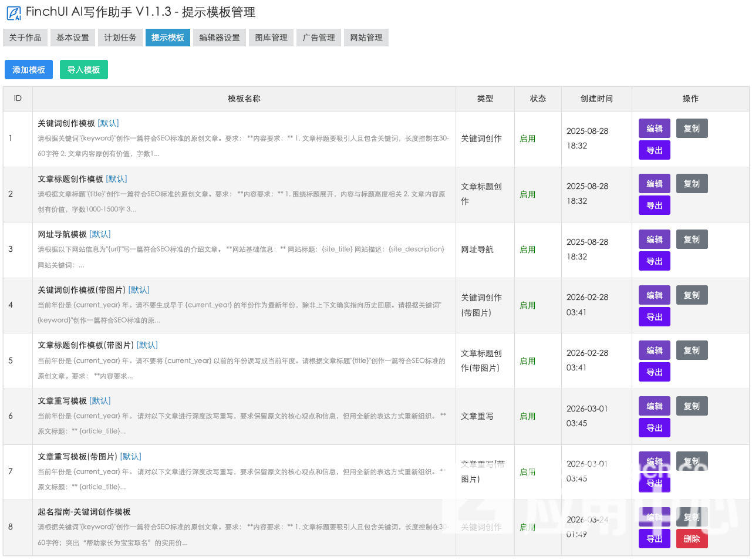Click the 文章重写模板(带图片) template name

point(77,457)
